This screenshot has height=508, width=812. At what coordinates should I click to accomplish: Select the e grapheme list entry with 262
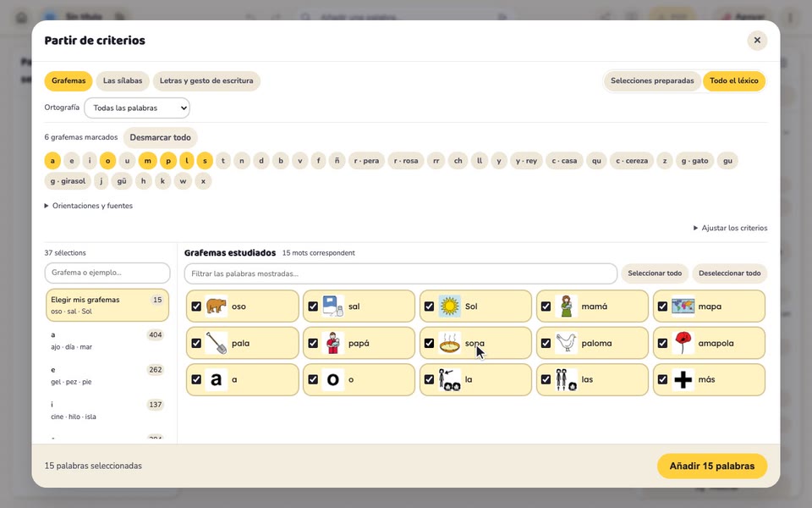(107, 375)
